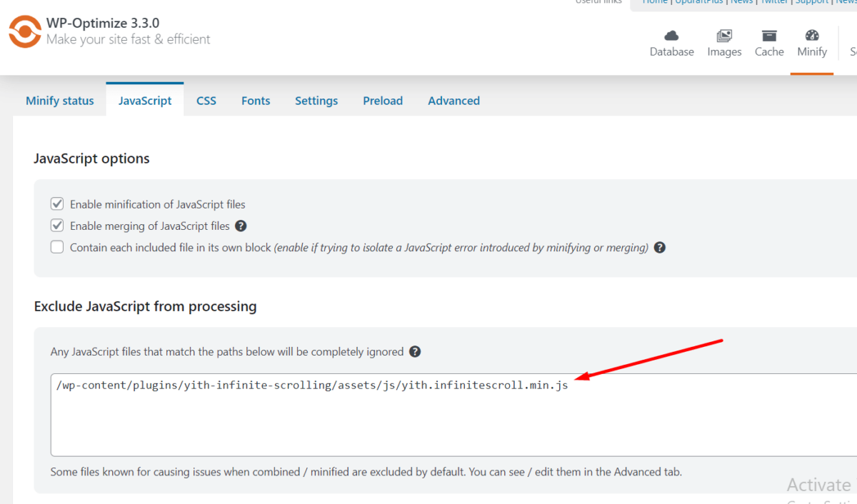This screenshot has height=504, width=857.
Task: Open the ignored paths help question mark
Action: pyautogui.click(x=414, y=351)
